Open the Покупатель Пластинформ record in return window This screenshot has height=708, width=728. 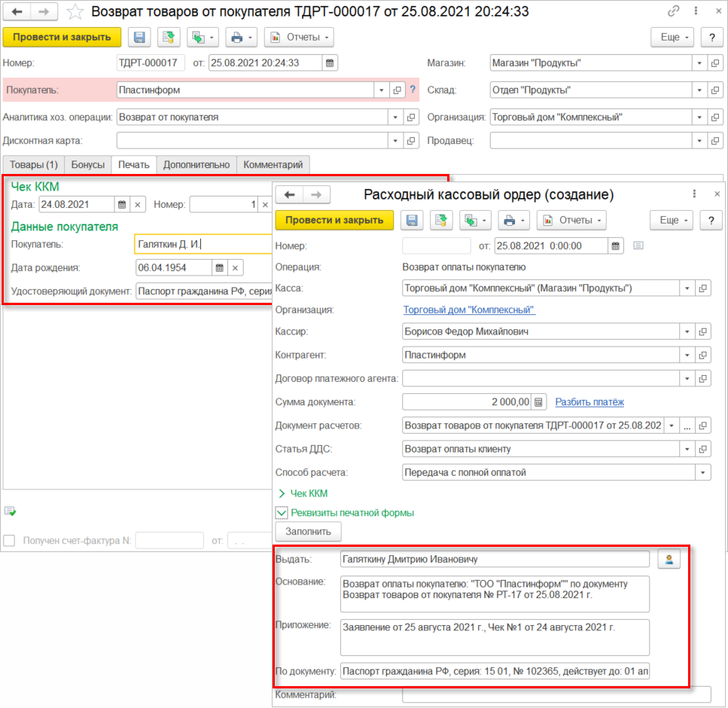tap(397, 90)
